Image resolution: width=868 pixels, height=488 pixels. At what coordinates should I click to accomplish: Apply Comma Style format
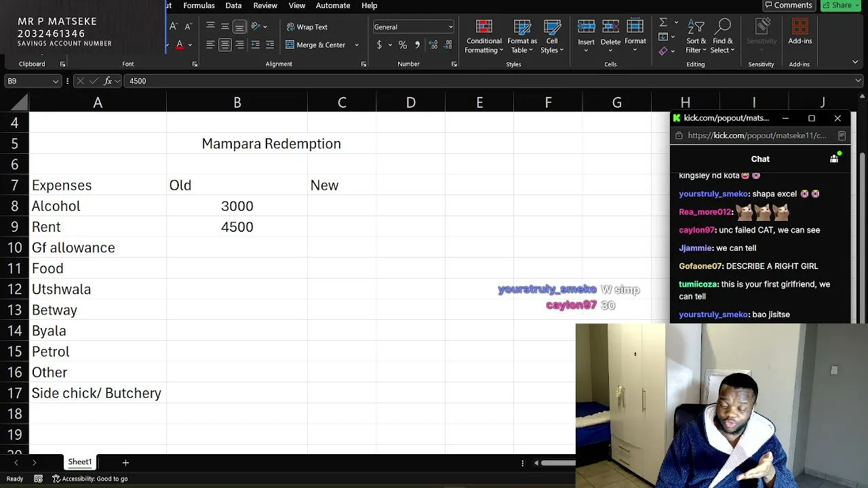click(417, 45)
